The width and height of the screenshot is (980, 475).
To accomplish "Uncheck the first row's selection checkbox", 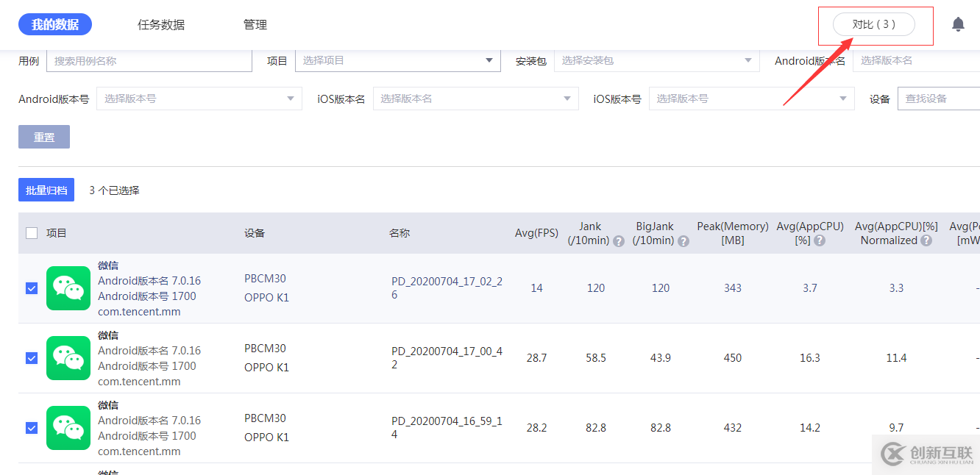I will click(x=31, y=288).
